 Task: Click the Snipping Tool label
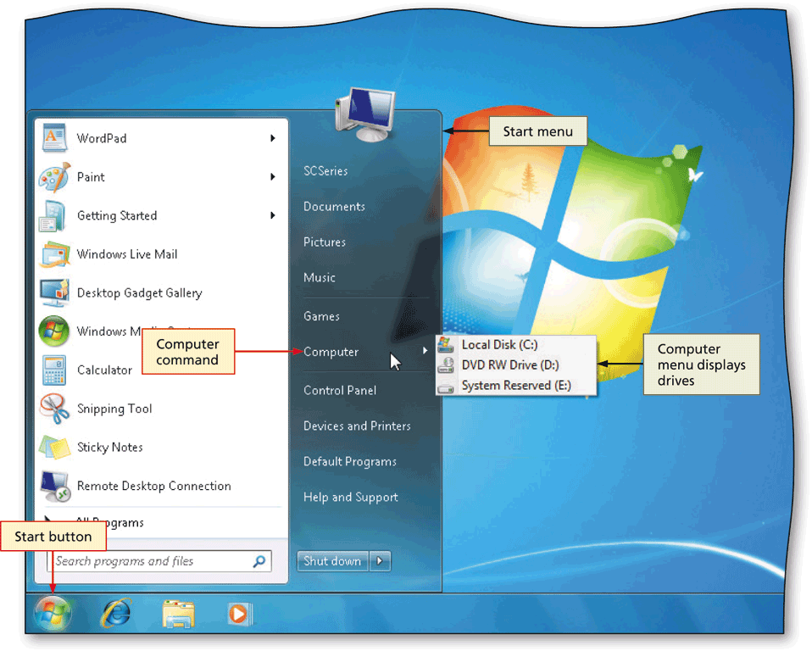(x=114, y=409)
